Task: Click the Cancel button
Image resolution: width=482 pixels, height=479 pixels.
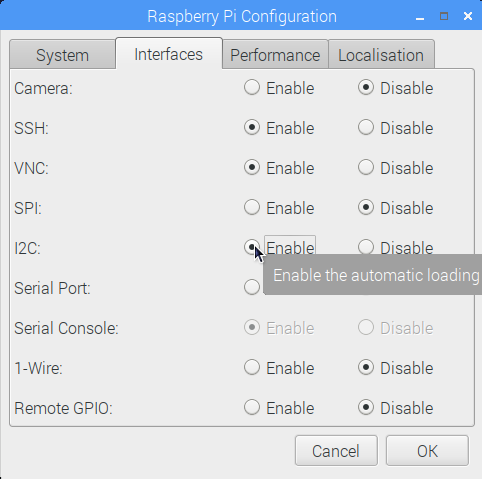Action: (336, 451)
